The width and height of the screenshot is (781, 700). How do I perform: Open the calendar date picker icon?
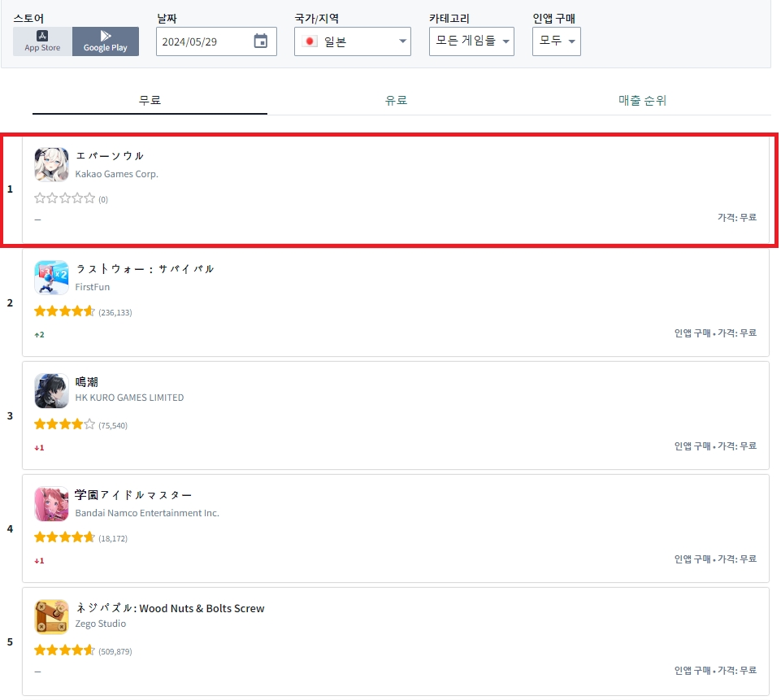point(261,41)
